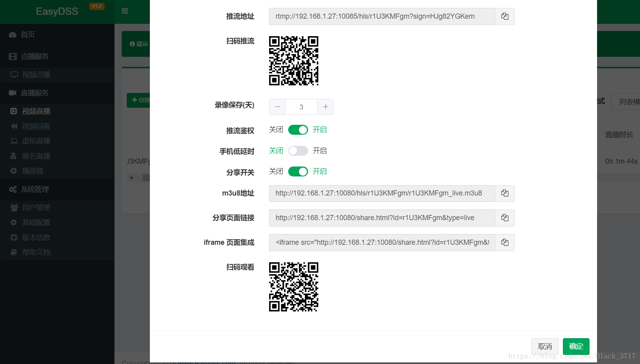Screen dimensions: 640x364
Task: Open 版本信息 in the sidebar
Action: 57,238
